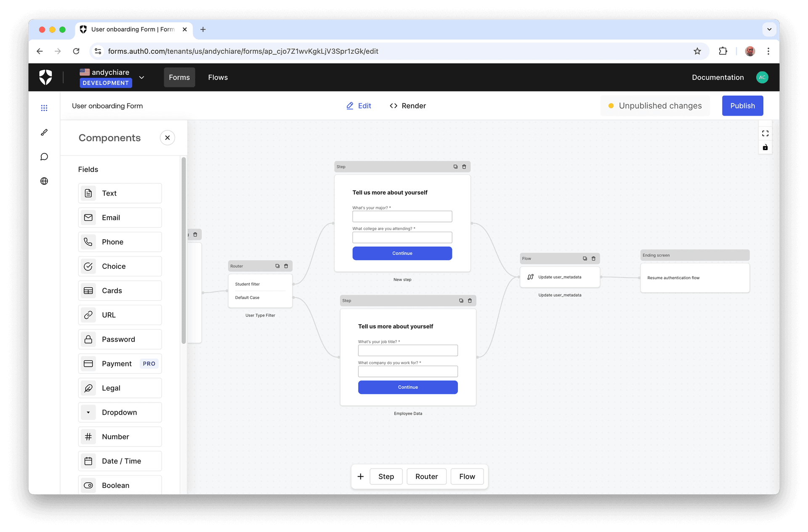Add the Email field component

(x=120, y=218)
